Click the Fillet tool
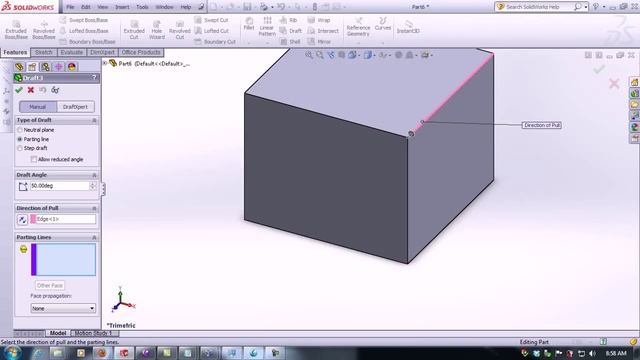This screenshot has width=640, height=360. tap(249, 24)
